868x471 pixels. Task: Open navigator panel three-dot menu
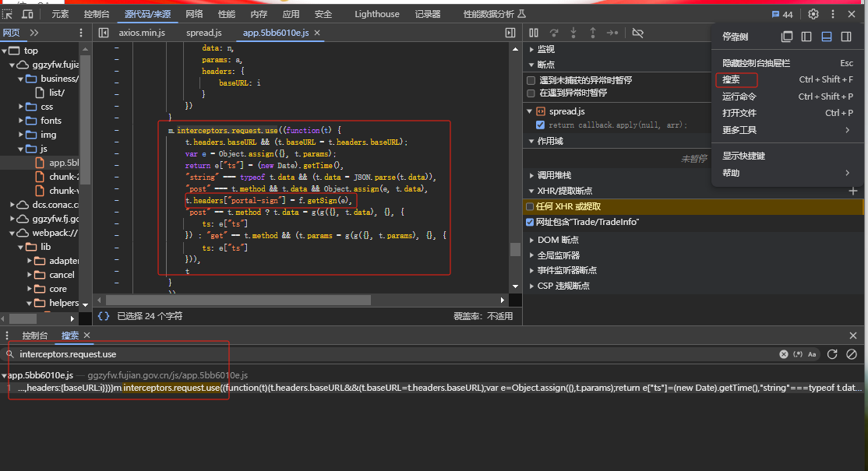[x=81, y=33]
